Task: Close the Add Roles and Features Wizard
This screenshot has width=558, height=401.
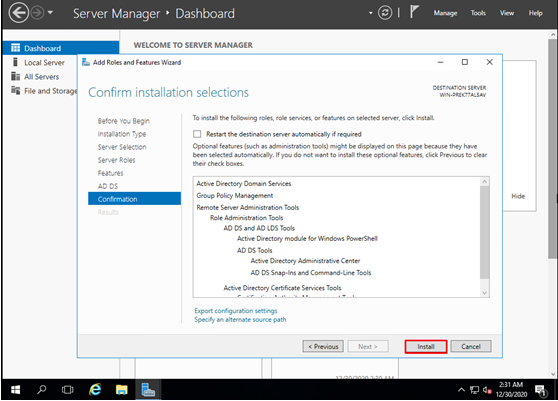Action: click(x=489, y=62)
